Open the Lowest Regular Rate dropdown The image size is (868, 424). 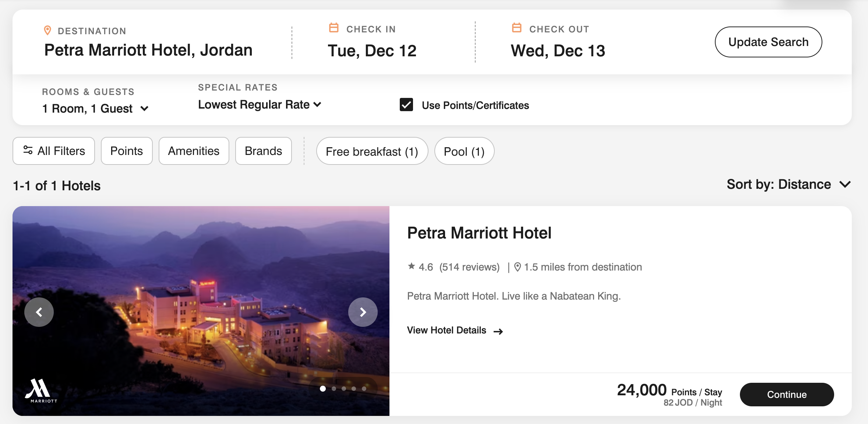point(260,105)
